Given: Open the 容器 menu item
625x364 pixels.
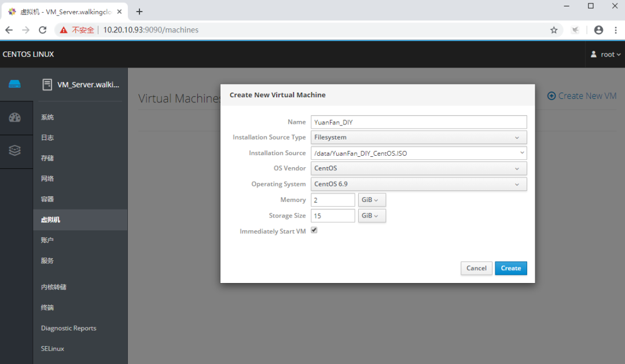Looking at the screenshot, I should pos(80,199).
